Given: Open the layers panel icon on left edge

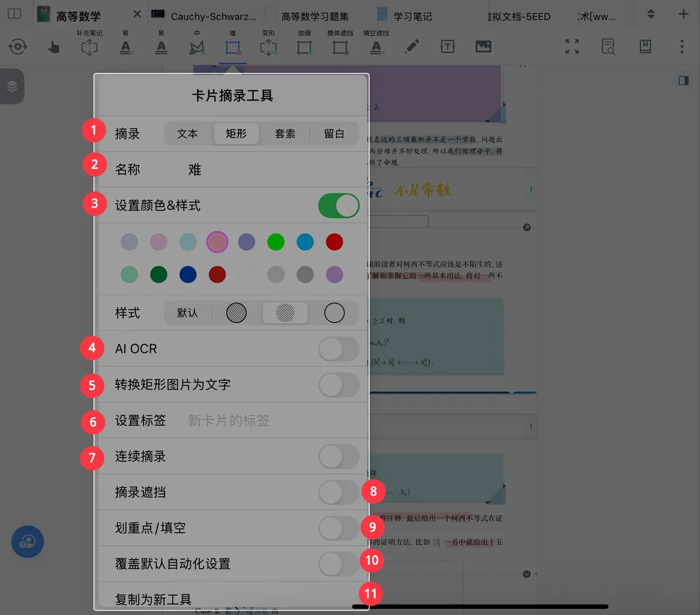Looking at the screenshot, I should pyautogui.click(x=12, y=86).
